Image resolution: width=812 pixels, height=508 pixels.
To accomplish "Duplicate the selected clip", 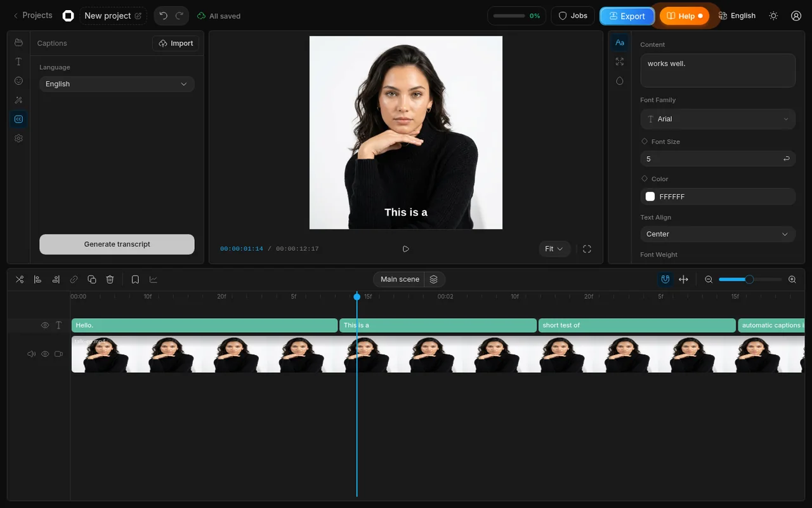I will coord(92,279).
